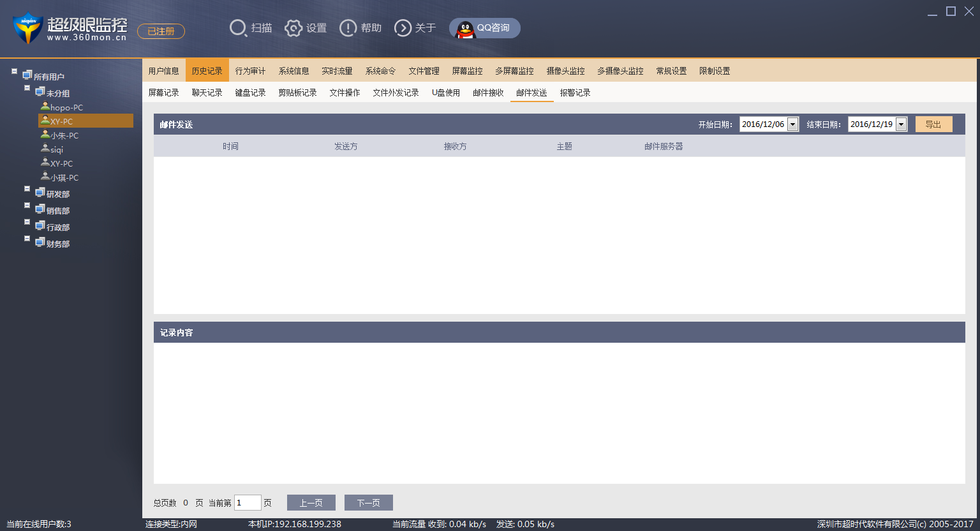The image size is (980, 531).
Task: Select the highlighted XY-PC user row
Action: click(x=85, y=121)
